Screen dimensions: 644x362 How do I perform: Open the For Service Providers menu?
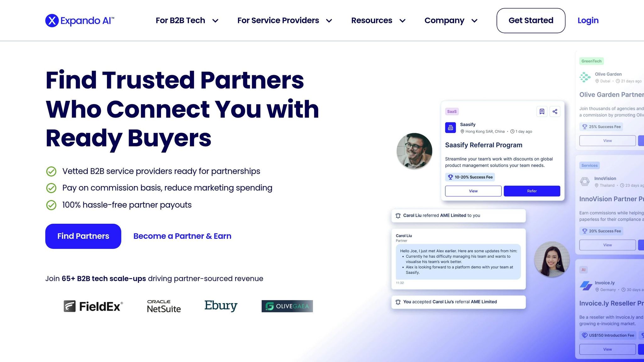(x=284, y=21)
